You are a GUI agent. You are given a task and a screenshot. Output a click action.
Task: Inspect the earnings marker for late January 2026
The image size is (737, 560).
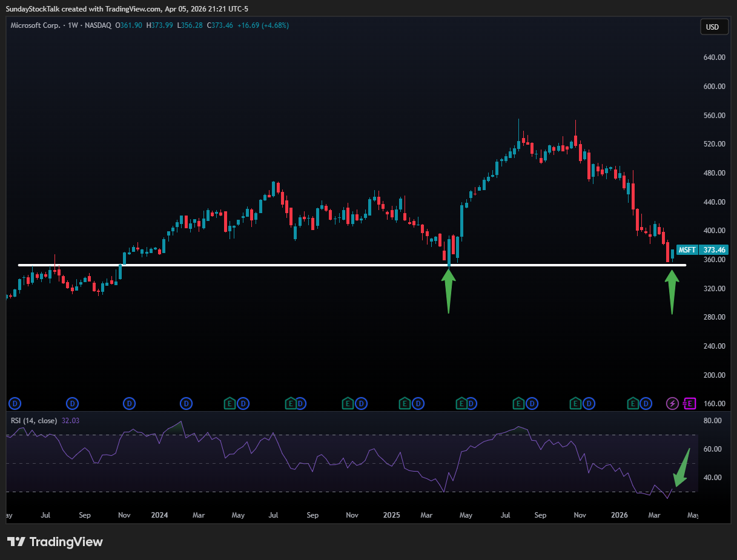click(x=633, y=403)
